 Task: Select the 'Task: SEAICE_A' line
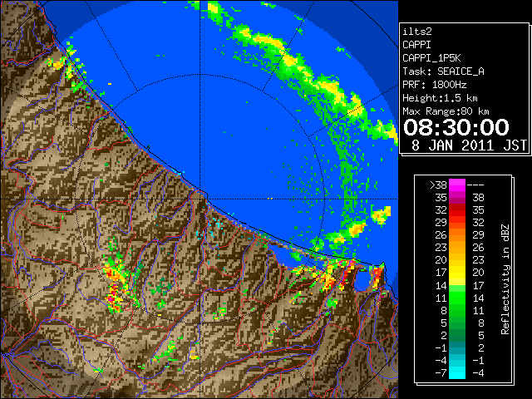tap(443, 71)
